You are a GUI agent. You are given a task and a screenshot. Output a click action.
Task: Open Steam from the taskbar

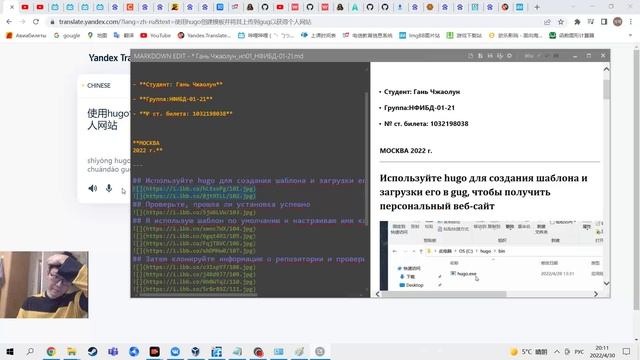coord(93,351)
